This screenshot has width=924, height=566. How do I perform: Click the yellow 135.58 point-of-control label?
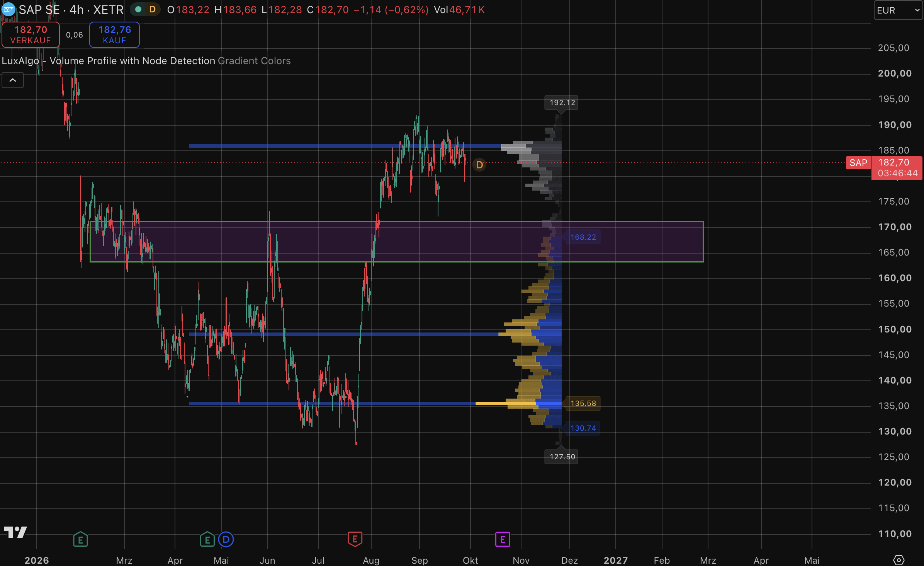[x=583, y=403]
